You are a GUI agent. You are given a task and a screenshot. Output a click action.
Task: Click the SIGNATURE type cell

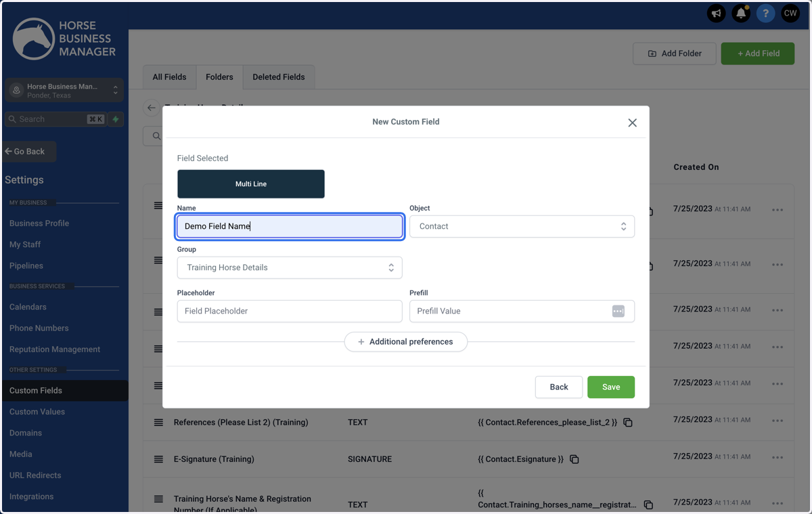coord(370,459)
